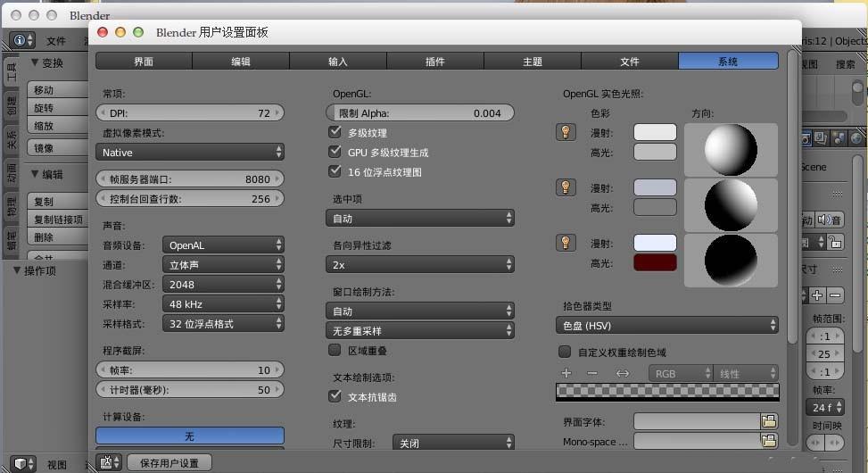Switch to the 编辑 tab
The height and width of the screenshot is (473, 868).
click(241, 61)
